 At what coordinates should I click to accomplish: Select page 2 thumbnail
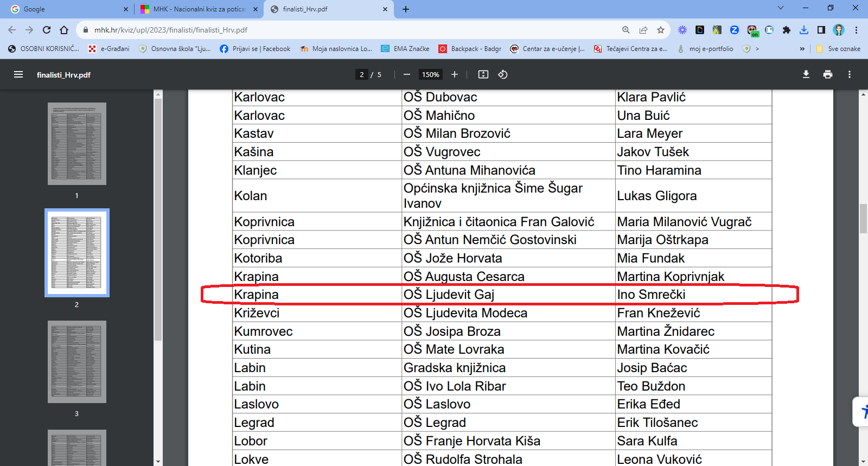(77, 253)
